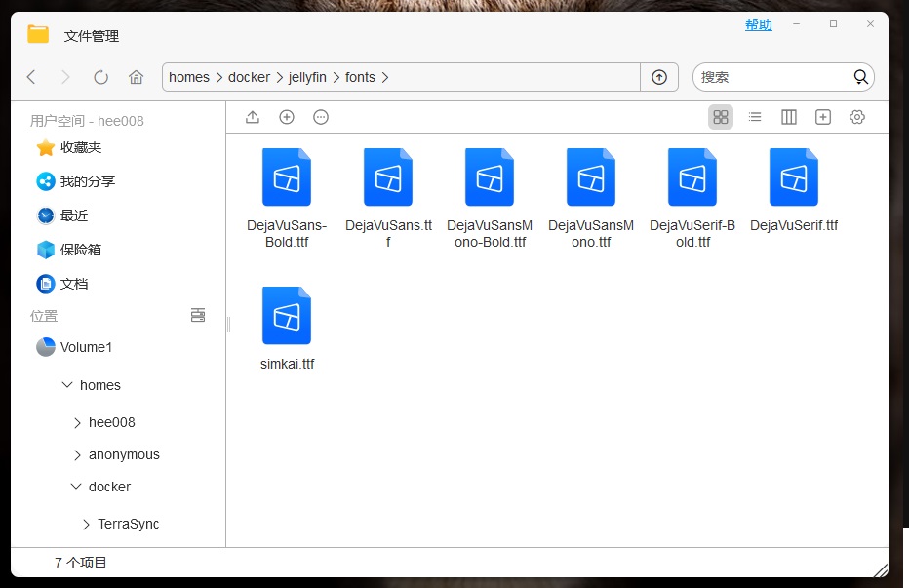Refresh the current folder view
The height and width of the screenshot is (588, 909).
point(100,77)
